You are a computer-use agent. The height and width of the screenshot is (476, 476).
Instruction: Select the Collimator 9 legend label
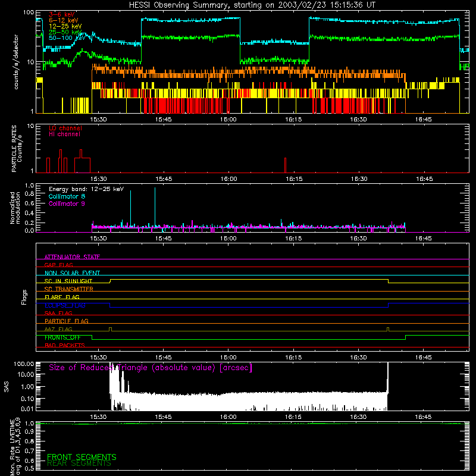pyautogui.click(x=67, y=203)
